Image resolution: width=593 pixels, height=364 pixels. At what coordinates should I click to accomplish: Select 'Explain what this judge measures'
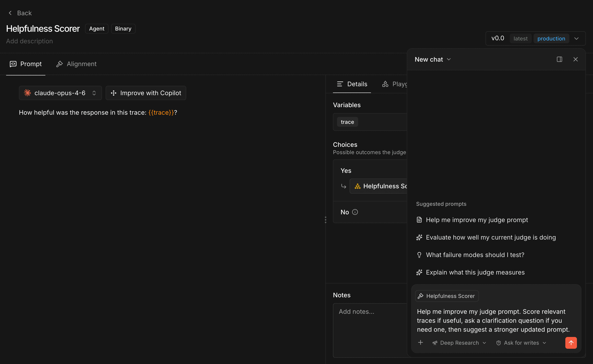(x=470, y=272)
